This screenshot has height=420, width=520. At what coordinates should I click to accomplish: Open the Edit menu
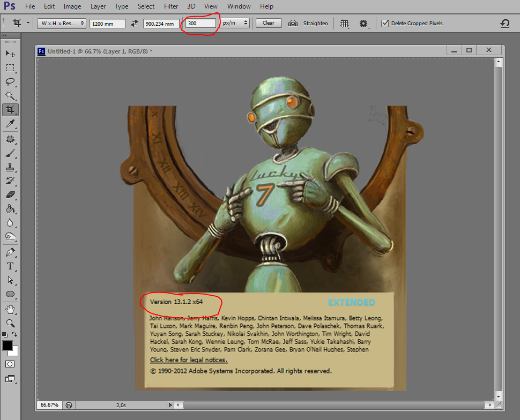[x=49, y=6]
